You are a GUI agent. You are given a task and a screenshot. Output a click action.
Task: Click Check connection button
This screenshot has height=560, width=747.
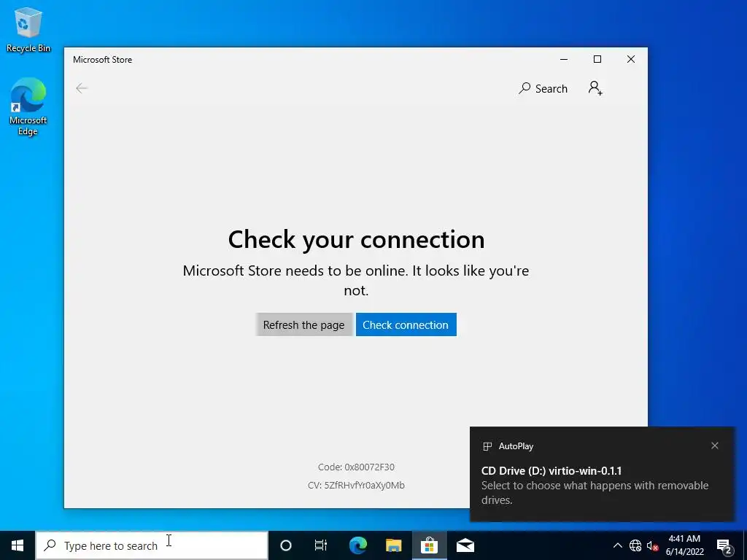406,324
